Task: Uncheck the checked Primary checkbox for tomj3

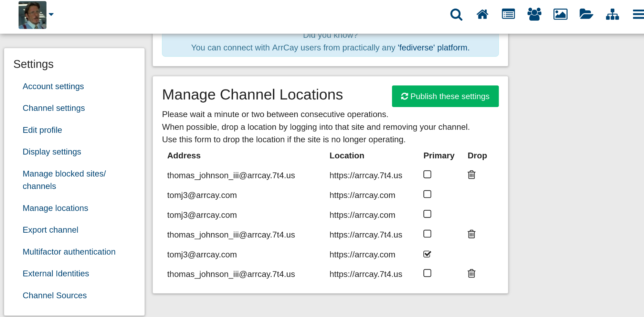Action: click(x=427, y=254)
